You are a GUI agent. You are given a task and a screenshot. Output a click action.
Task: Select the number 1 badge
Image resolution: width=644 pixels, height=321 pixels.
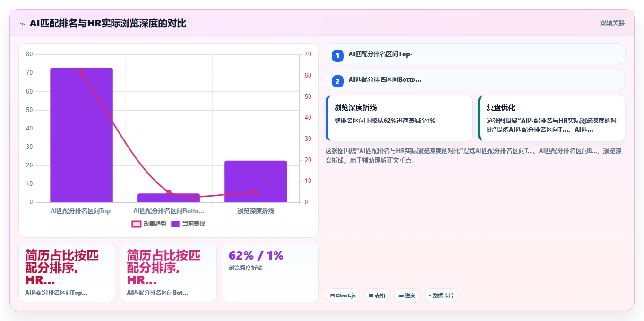[337, 56]
